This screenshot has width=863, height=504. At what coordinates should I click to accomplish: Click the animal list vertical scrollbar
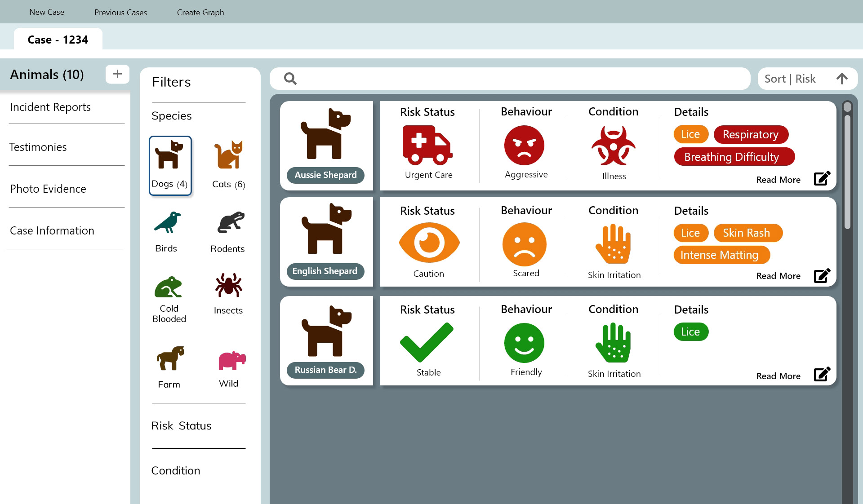coord(847,172)
